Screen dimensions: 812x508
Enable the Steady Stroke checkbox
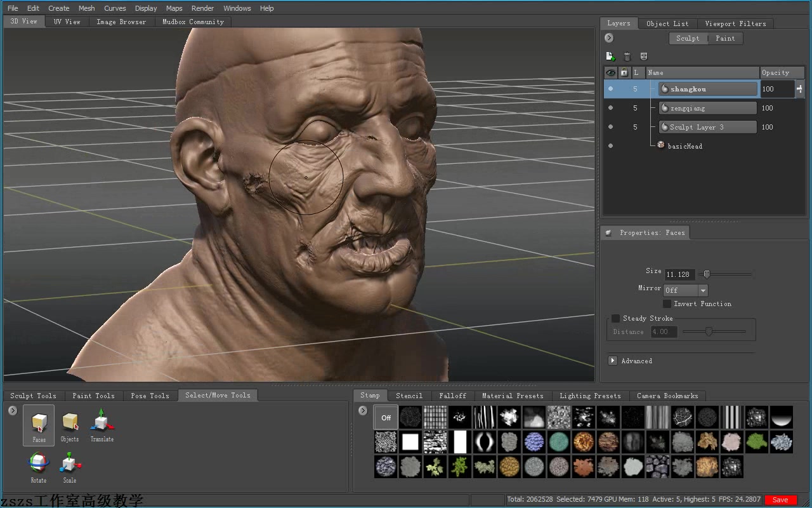tap(615, 319)
